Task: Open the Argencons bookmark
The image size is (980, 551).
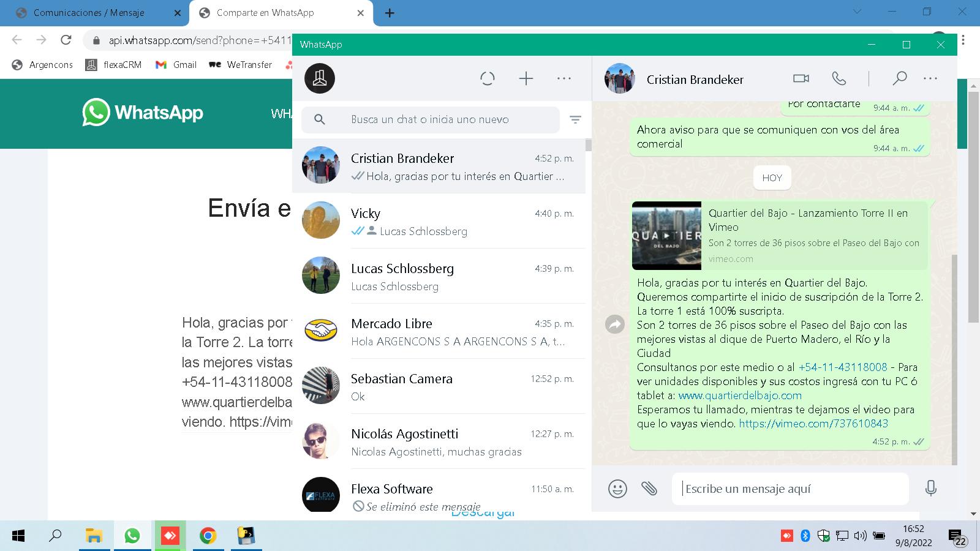Action: tap(43, 64)
